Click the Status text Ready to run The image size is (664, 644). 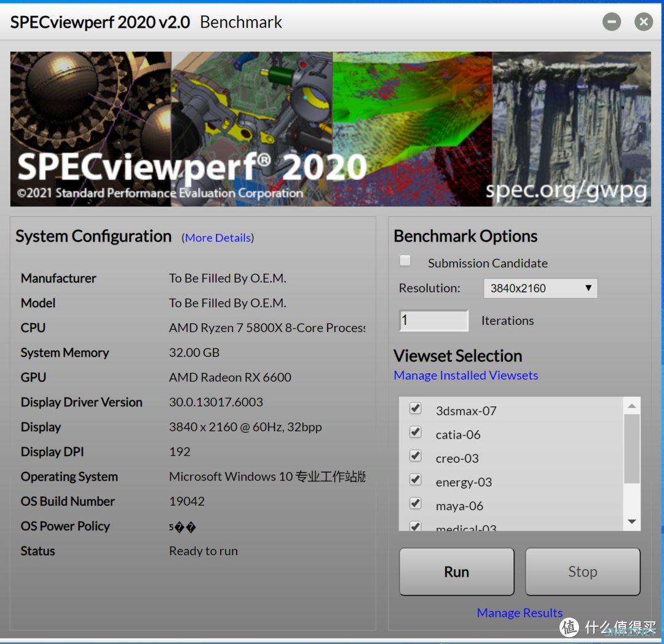pos(204,551)
